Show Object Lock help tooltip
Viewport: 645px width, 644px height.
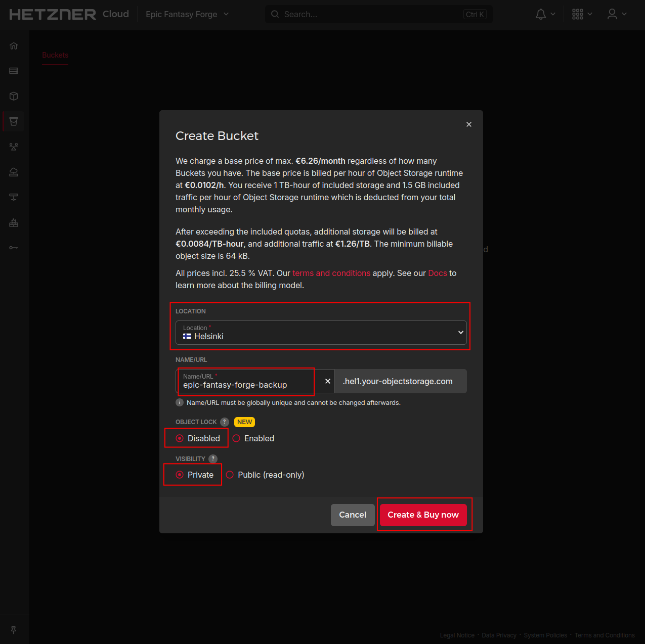225,422
